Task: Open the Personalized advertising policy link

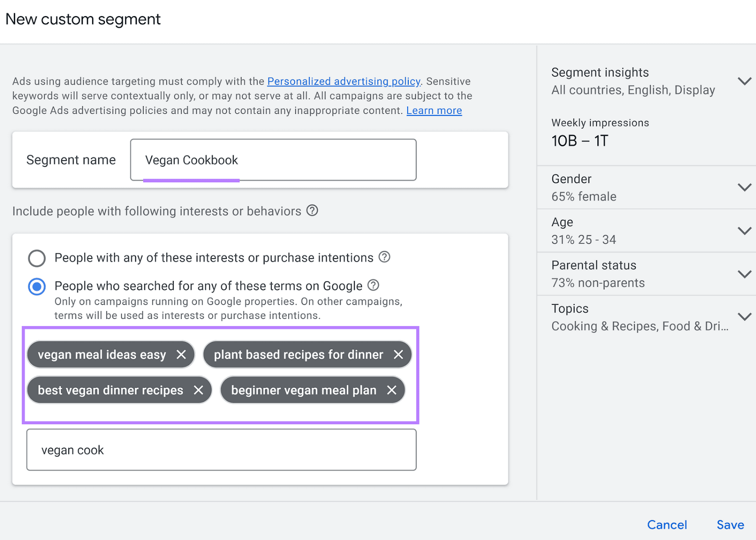Action: click(x=344, y=81)
